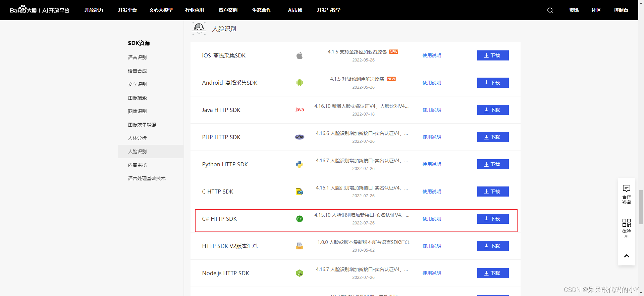Click the PHP logo icon
The width and height of the screenshot is (644, 296).
pyautogui.click(x=300, y=137)
